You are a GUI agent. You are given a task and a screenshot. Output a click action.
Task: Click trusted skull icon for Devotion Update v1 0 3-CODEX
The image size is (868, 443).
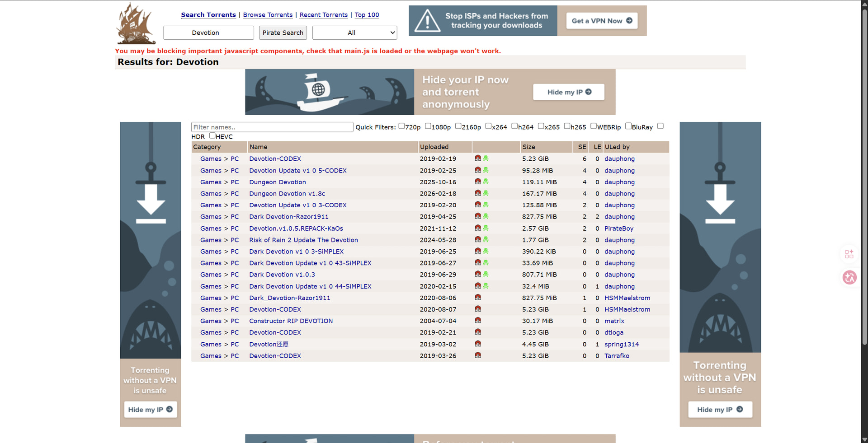pyautogui.click(x=486, y=205)
